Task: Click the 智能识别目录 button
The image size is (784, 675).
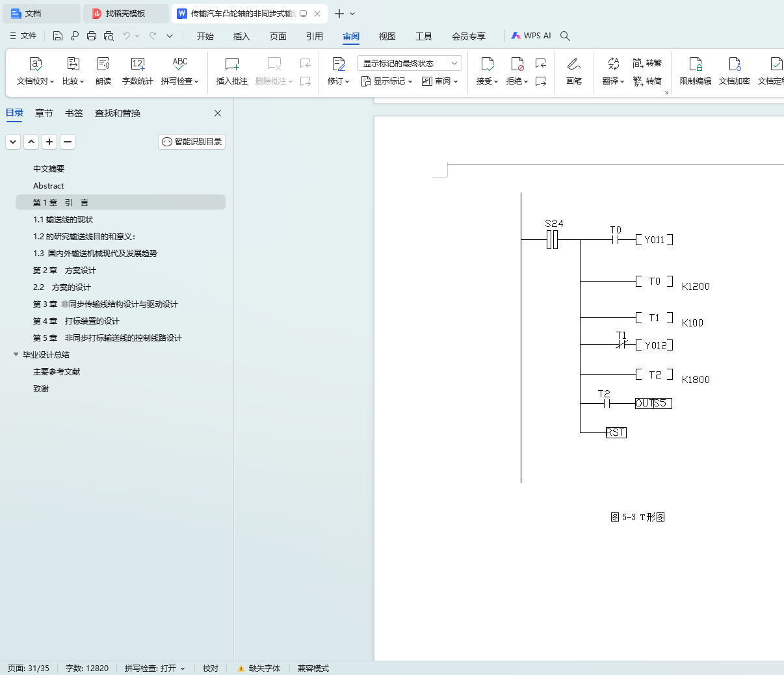Action: coord(192,141)
